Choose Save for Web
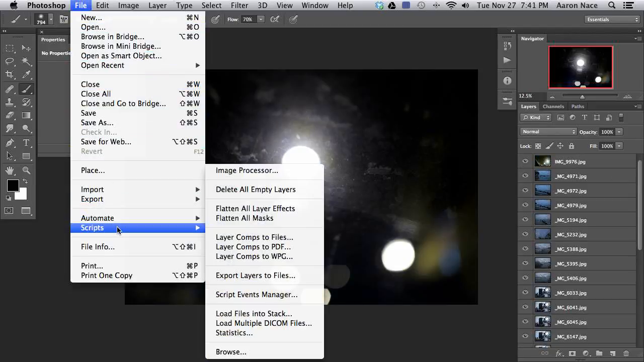This screenshot has width=644, height=362. (x=106, y=142)
